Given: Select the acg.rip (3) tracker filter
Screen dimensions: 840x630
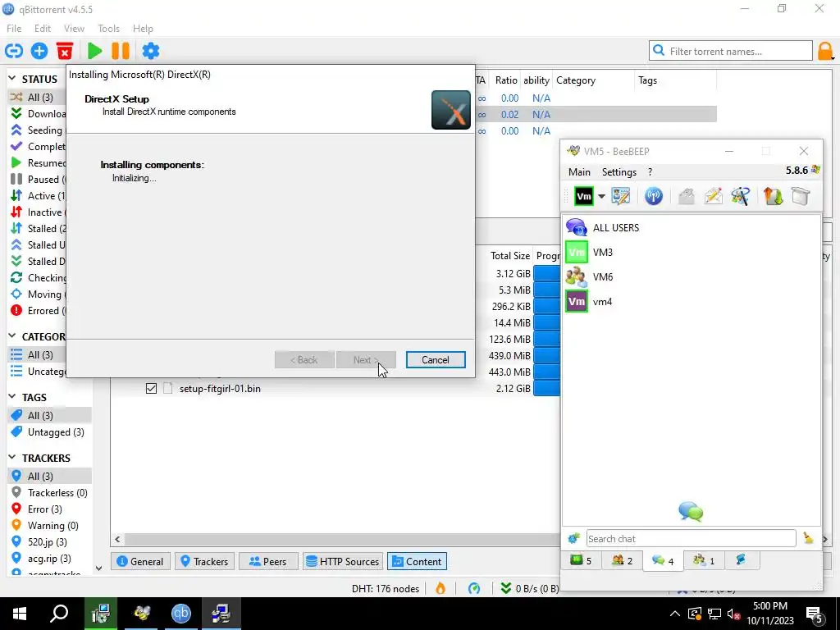Looking at the screenshot, I should [49, 559].
